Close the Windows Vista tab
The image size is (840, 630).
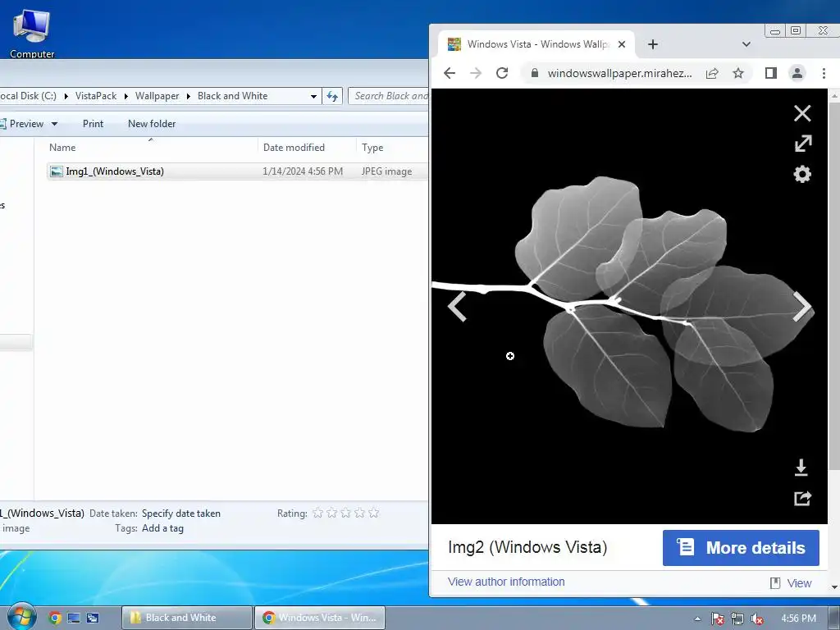click(x=622, y=44)
